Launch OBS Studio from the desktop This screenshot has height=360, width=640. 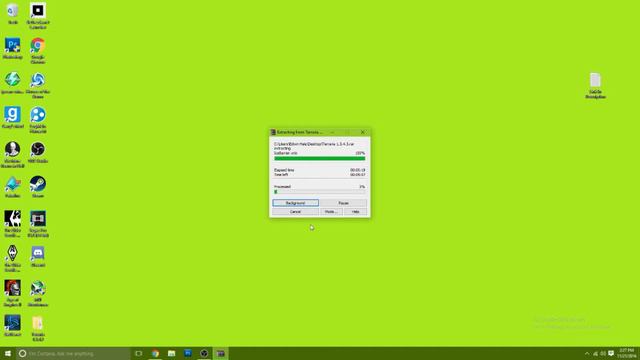click(x=38, y=152)
